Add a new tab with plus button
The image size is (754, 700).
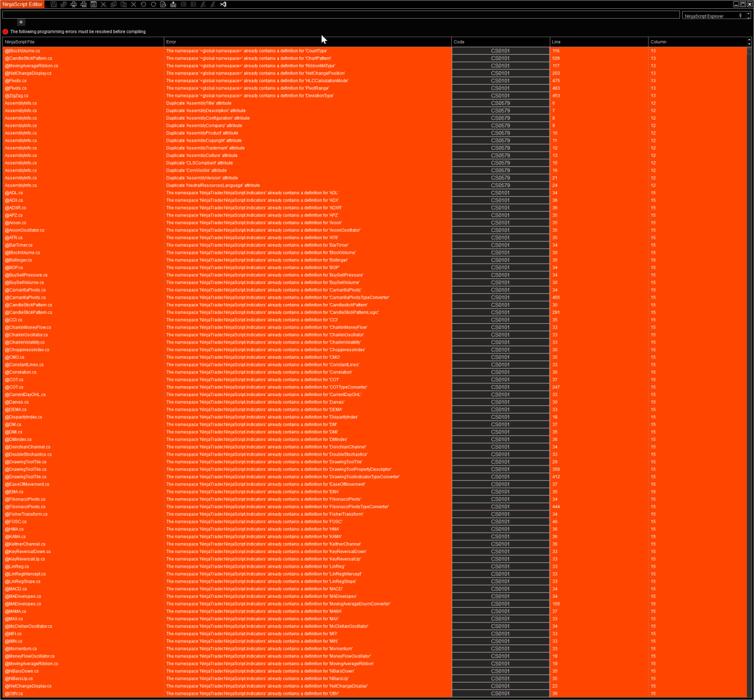pyautogui.click(x=21, y=22)
